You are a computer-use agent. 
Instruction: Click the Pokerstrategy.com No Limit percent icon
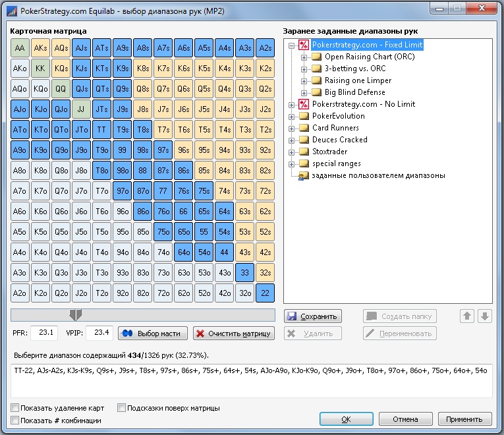pos(304,104)
